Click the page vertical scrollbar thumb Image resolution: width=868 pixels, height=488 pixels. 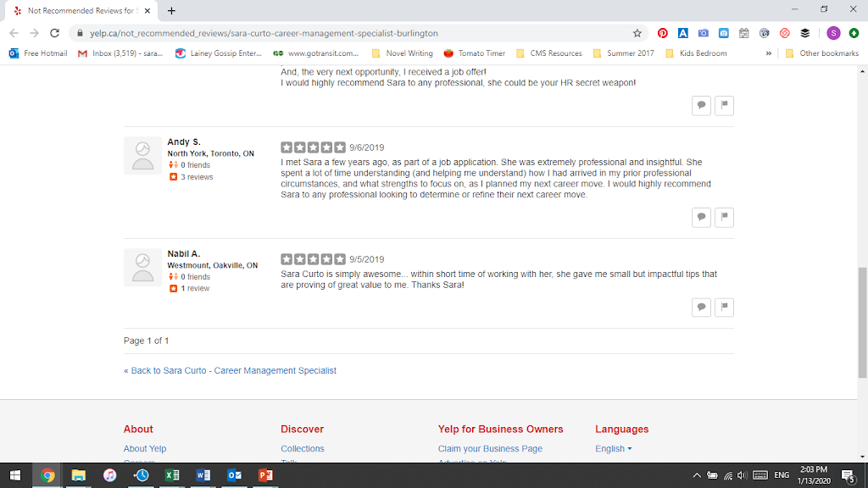coord(862,323)
